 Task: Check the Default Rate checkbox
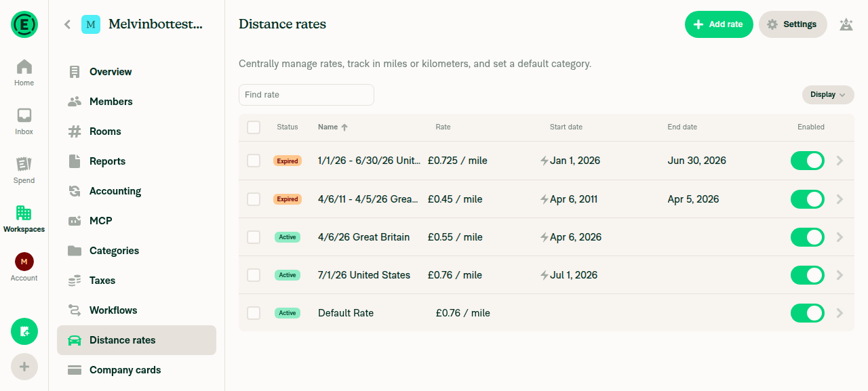254,313
